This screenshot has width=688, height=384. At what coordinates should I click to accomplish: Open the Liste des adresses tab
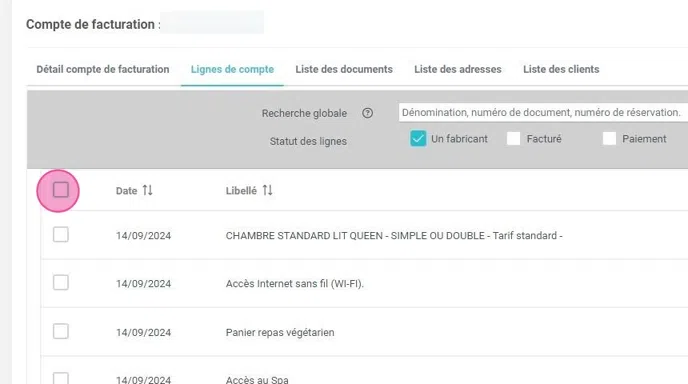tap(458, 69)
